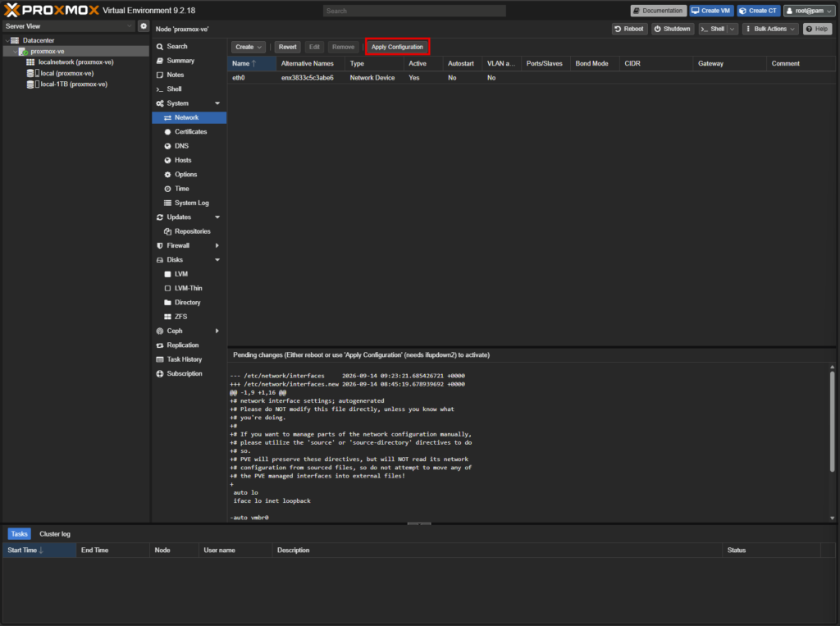Click the Ceph logo icon

(x=160, y=331)
